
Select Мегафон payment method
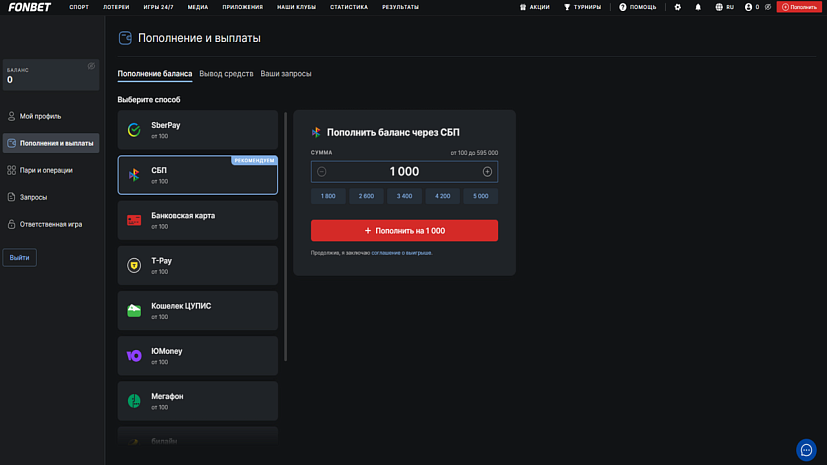click(x=197, y=401)
